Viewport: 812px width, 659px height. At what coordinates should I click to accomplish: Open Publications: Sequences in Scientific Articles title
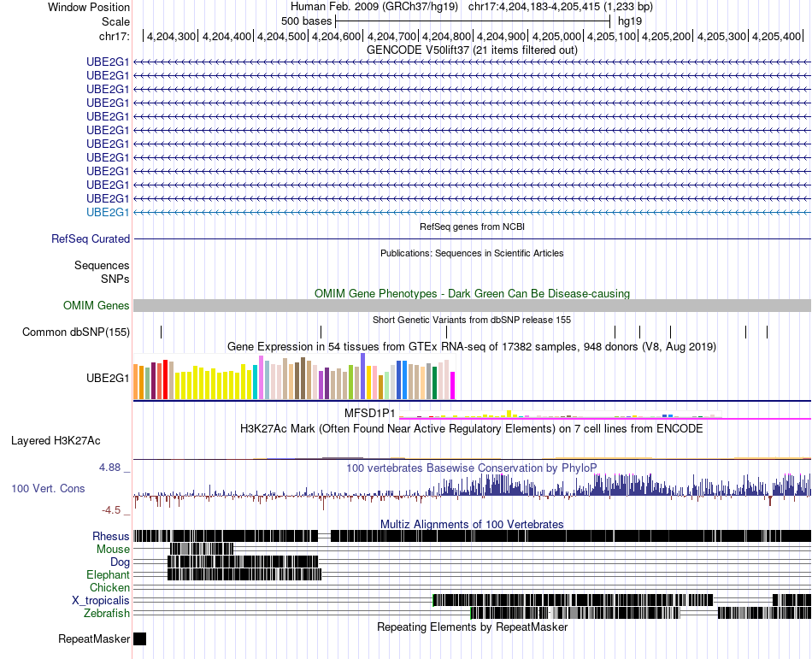pos(472,253)
